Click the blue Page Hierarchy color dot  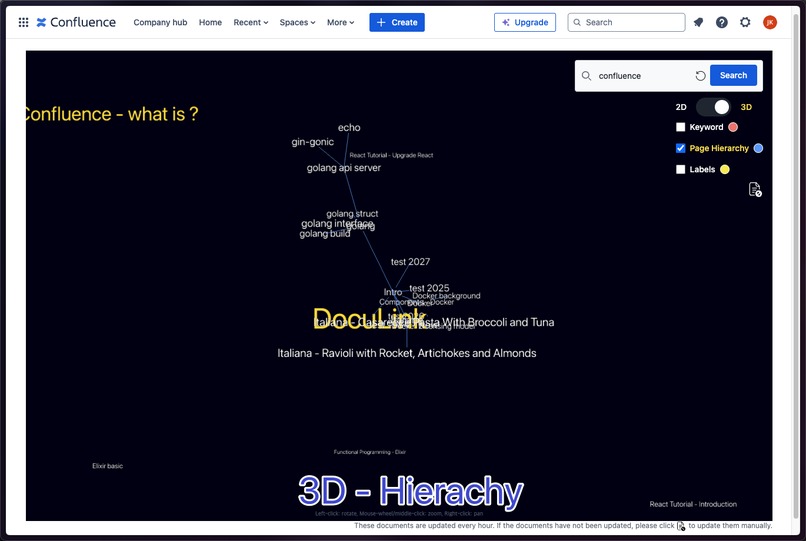point(758,148)
